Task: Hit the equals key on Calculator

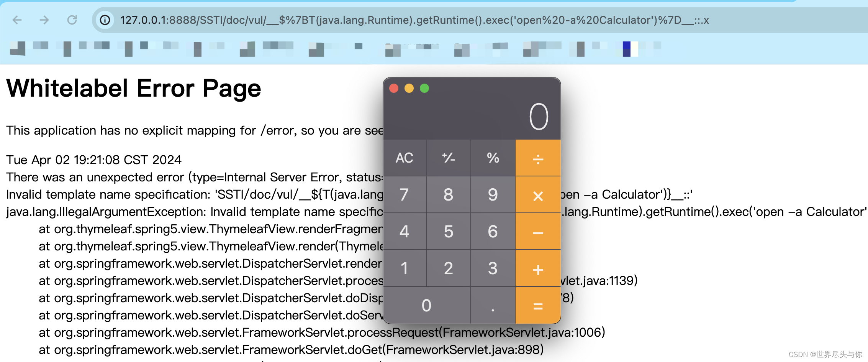Action: [538, 306]
